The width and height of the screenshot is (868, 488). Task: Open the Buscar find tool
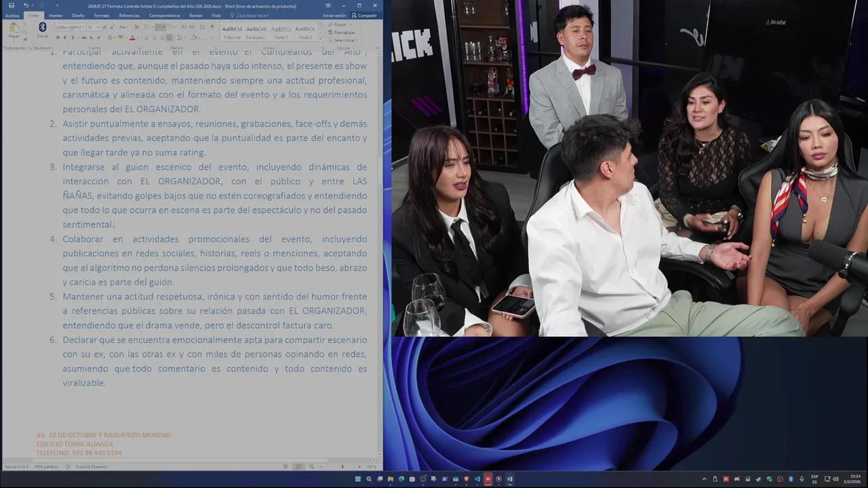click(340, 24)
